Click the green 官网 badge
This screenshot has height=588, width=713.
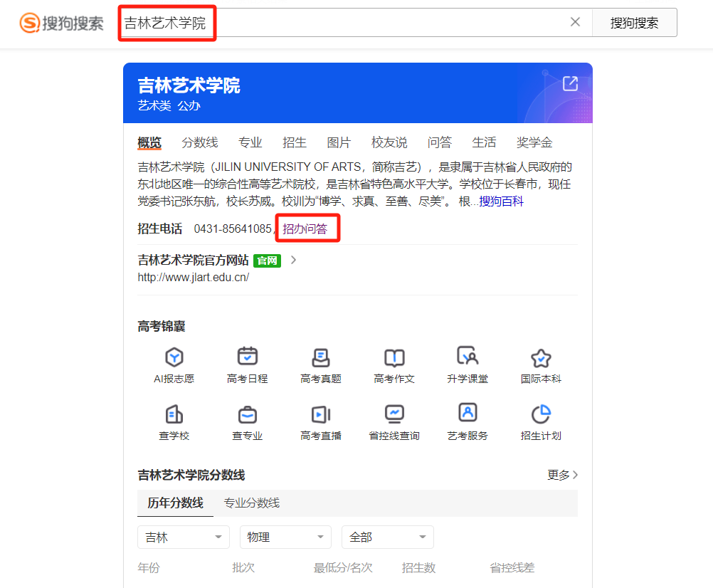[267, 261]
